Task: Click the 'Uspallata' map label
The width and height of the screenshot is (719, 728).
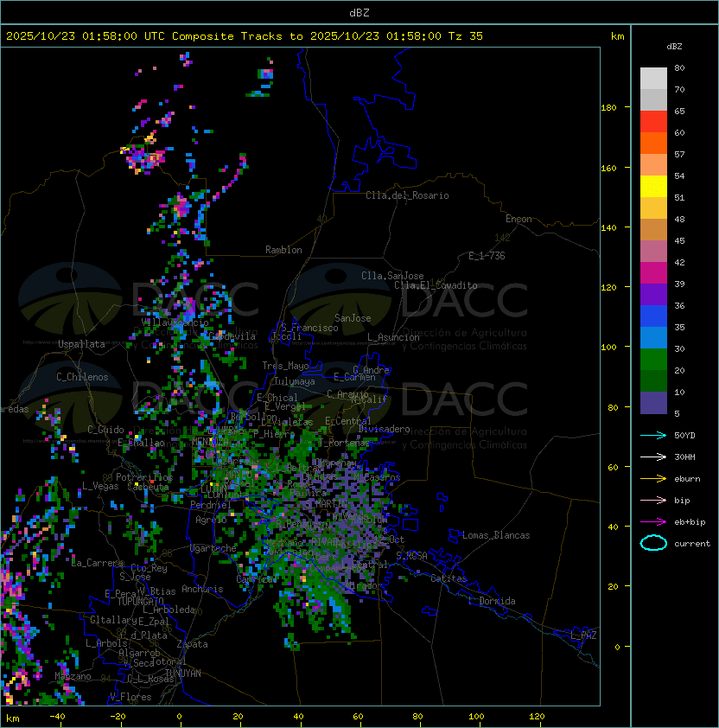Action: (x=81, y=344)
